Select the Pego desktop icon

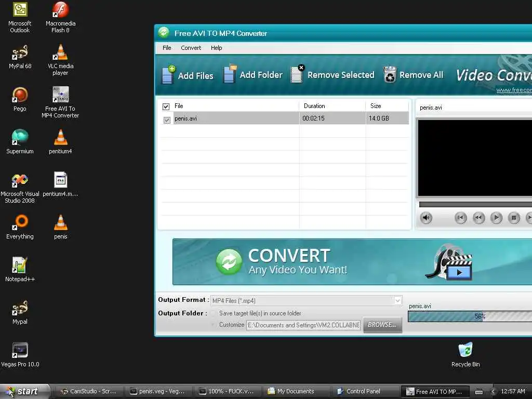coord(20,99)
